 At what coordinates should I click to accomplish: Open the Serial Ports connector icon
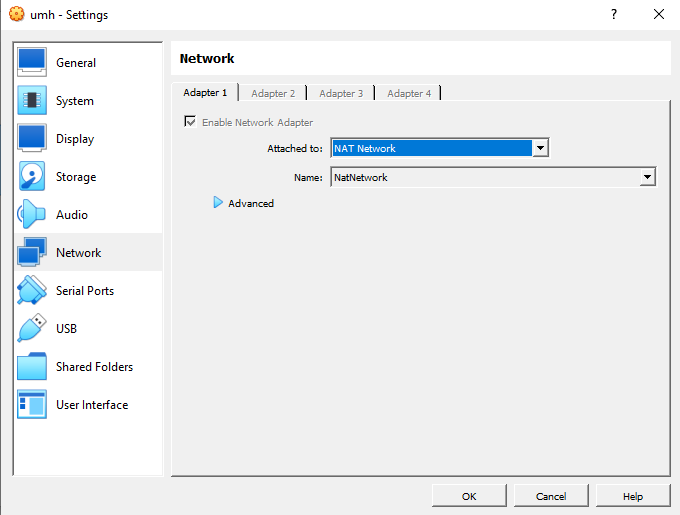tap(32, 290)
